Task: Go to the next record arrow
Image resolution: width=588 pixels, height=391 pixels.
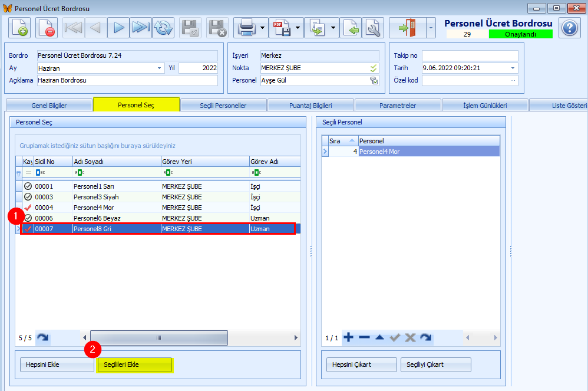Action: point(119,28)
